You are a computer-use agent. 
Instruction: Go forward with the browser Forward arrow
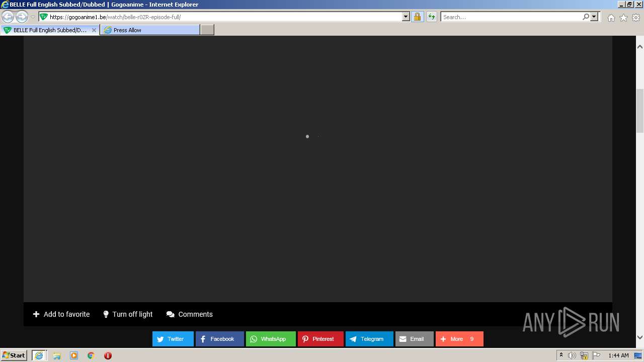pos(22,17)
